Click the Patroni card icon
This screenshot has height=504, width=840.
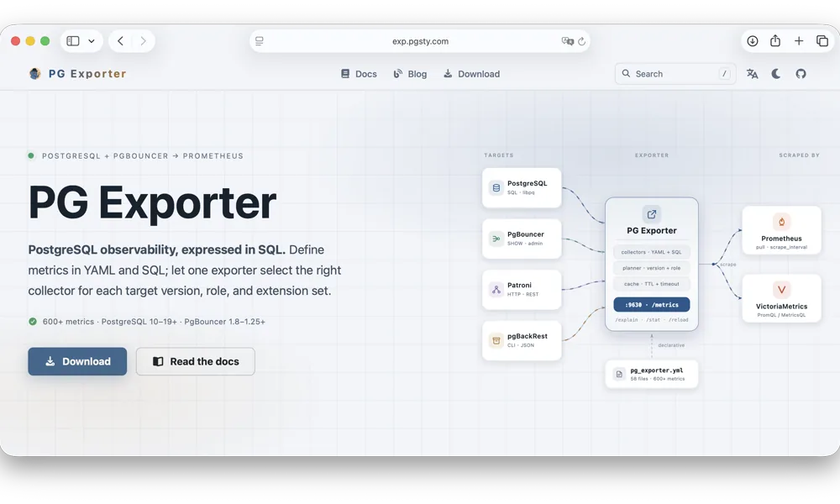[x=496, y=290]
